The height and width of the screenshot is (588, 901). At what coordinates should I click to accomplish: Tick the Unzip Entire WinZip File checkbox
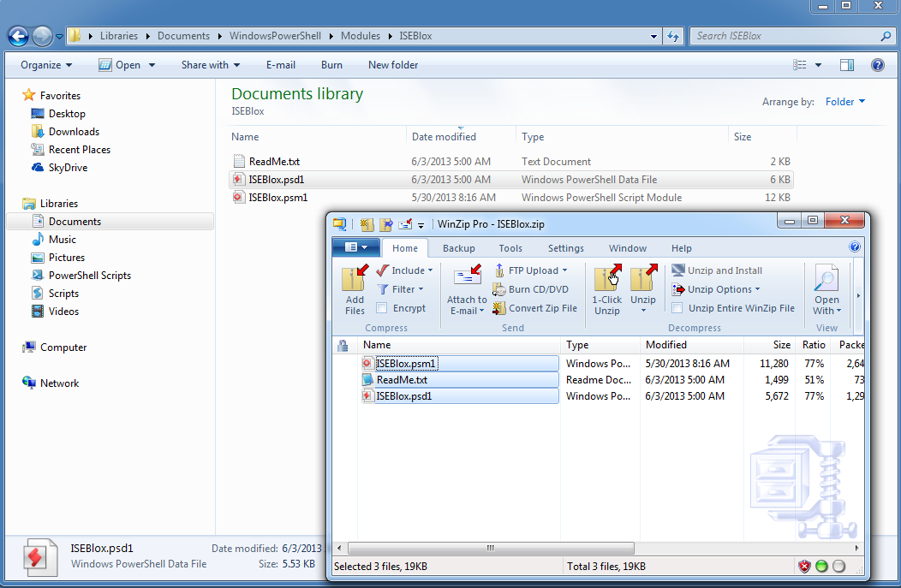pyautogui.click(x=677, y=308)
